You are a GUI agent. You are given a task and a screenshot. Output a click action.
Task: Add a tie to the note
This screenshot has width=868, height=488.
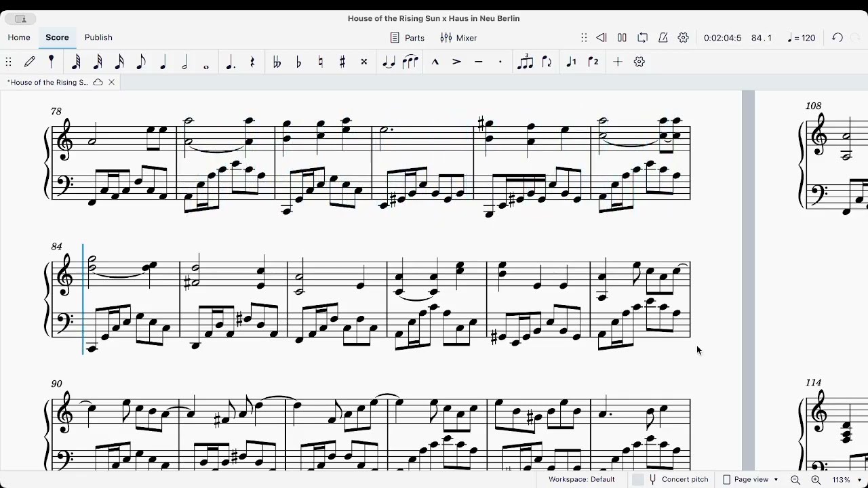pyautogui.click(x=389, y=62)
